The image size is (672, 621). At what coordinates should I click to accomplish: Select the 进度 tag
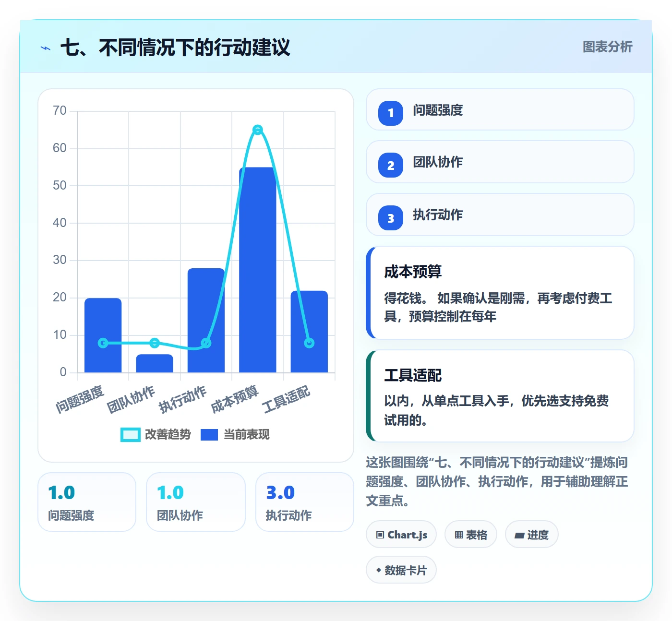[x=532, y=534]
